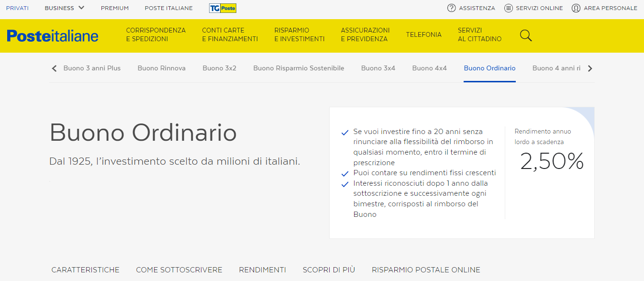Select the Buono 3x4 tab
This screenshot has height=281, width=644.
(x=378, y=68)
